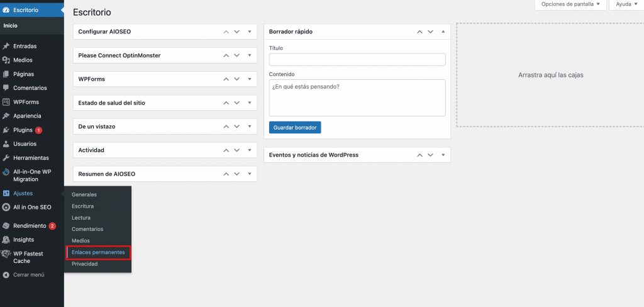Click the Herramientas wrench icon
The image size is (644, 307).
pos(6,158)
